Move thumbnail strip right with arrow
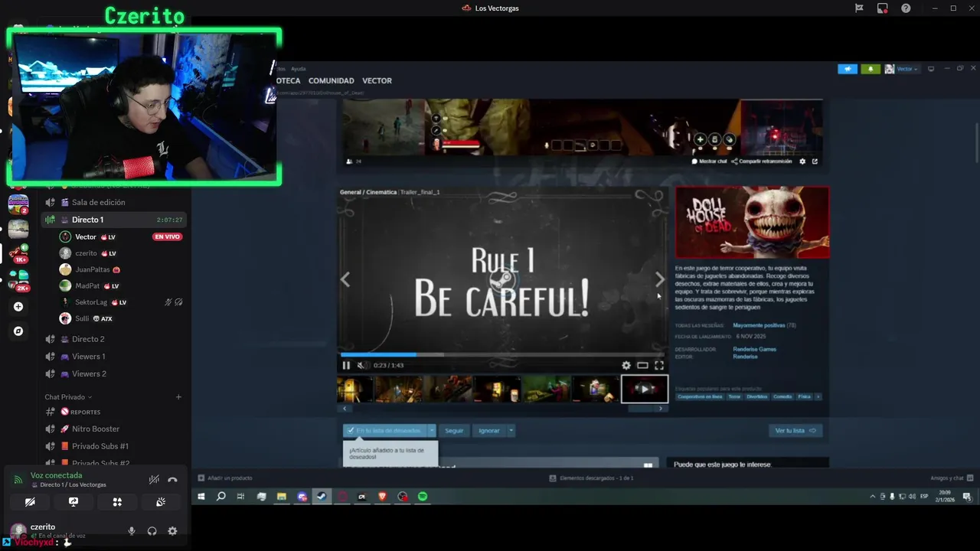This screenshot has height=551, width=980. [660, 409]
